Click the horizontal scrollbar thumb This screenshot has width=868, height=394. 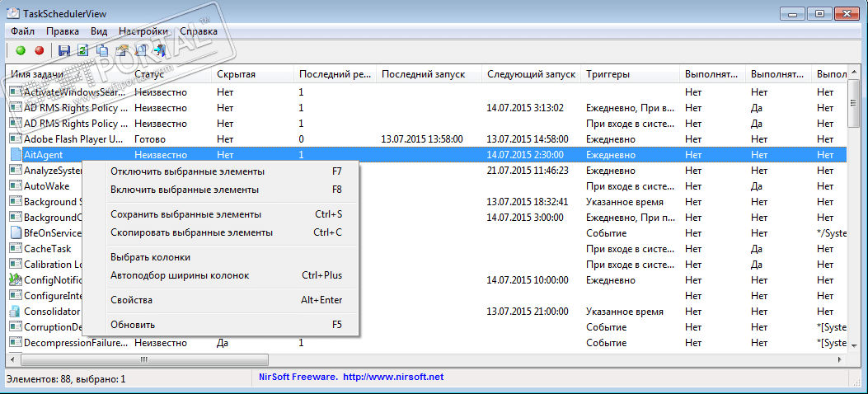tap(144, 359)
